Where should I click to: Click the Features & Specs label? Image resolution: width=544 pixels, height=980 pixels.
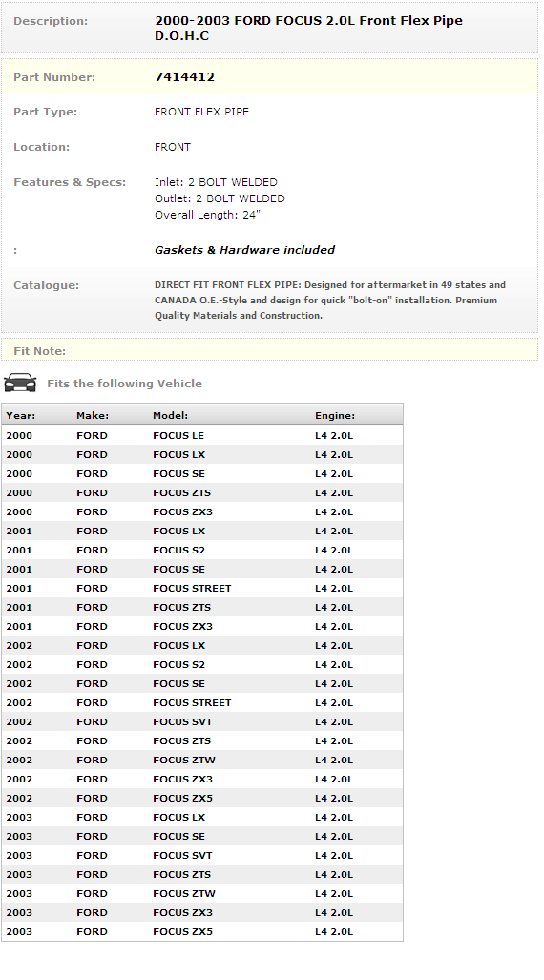click(70, 182)
